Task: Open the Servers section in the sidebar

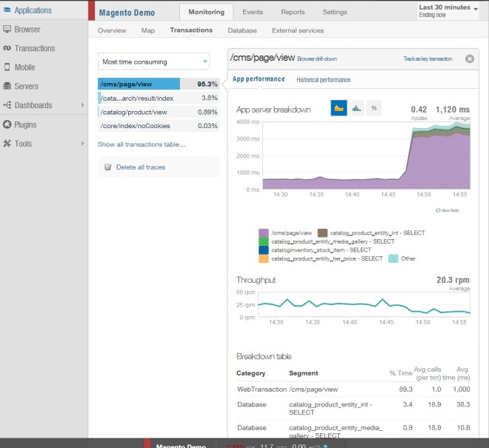Action: 26,87
